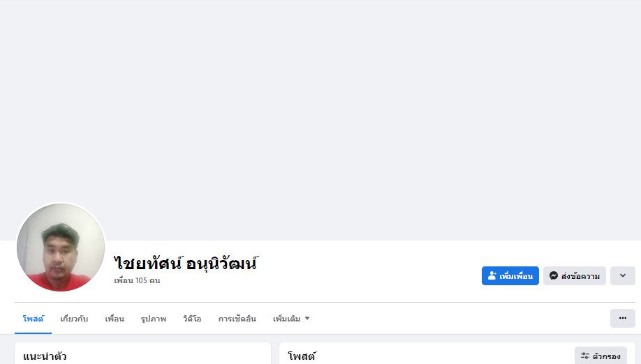The image size is (641, 364).
Task: Go to the รูปภาพ tab
Action: point(153,319)
